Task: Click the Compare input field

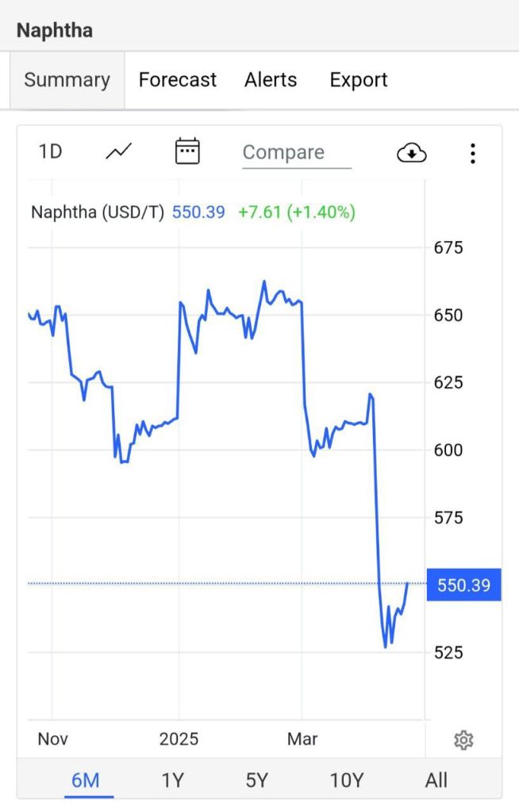Action: [x=297, y=153]
